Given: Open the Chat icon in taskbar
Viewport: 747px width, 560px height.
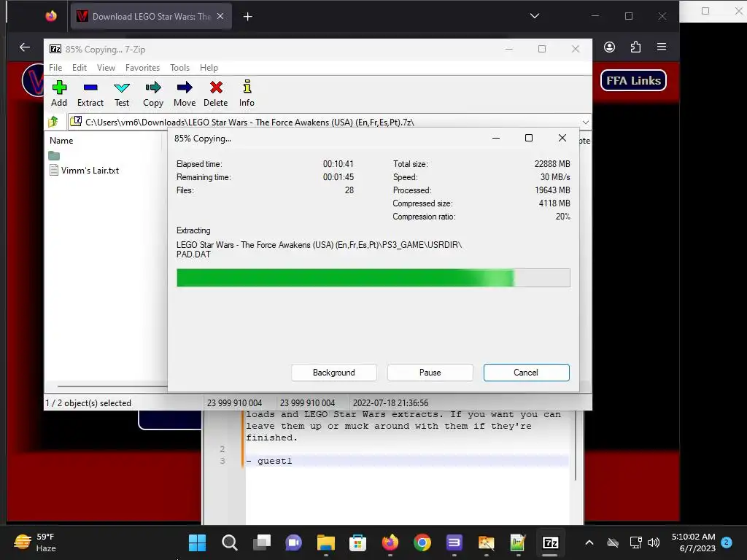Looking at the screenshot, I should (293, 542).
